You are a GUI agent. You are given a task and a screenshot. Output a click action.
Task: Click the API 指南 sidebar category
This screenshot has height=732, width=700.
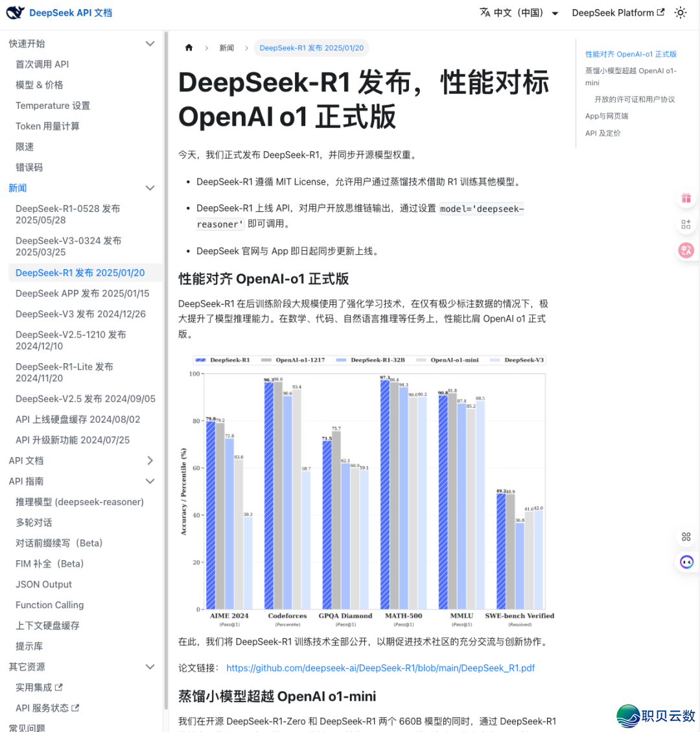pyautogui.click(x=26, y=481)
